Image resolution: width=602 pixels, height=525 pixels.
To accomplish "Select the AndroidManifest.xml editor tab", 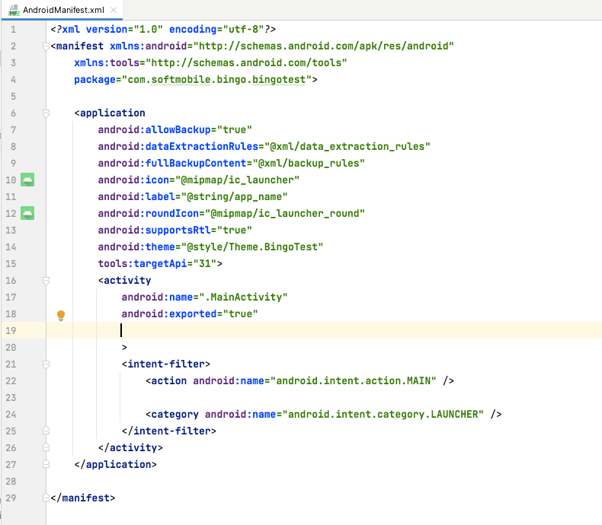I will pyautogui.click(x=62, y=10).
